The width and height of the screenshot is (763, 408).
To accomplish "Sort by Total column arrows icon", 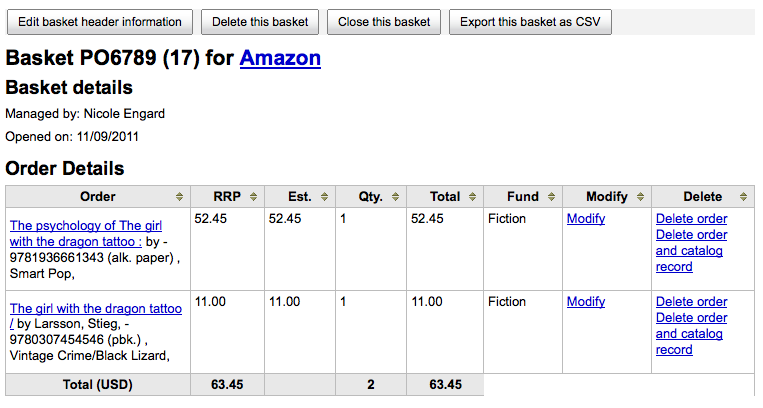I will 472,197.
